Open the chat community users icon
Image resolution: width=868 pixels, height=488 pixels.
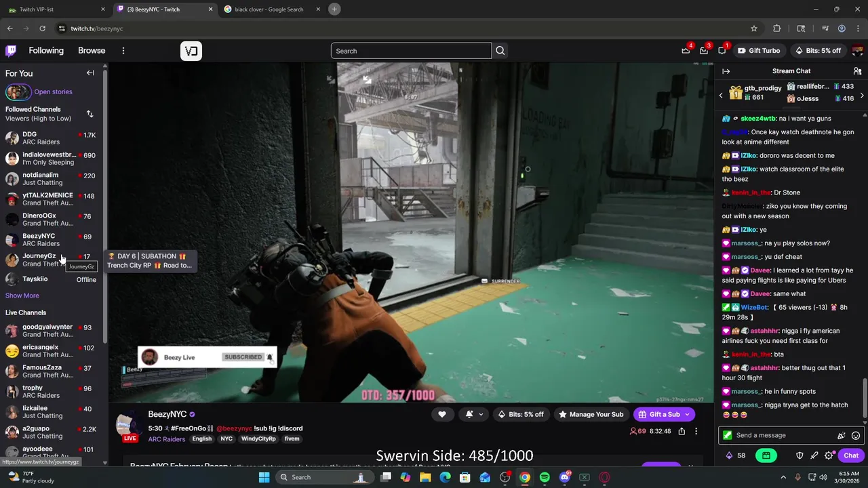(857, 71)
